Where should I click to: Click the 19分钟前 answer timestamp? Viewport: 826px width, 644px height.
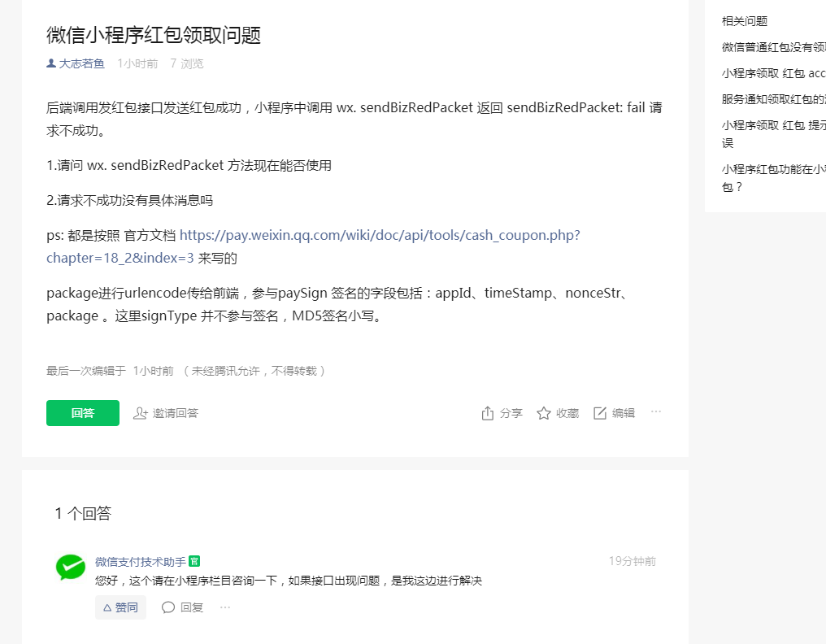click(633, 561)
